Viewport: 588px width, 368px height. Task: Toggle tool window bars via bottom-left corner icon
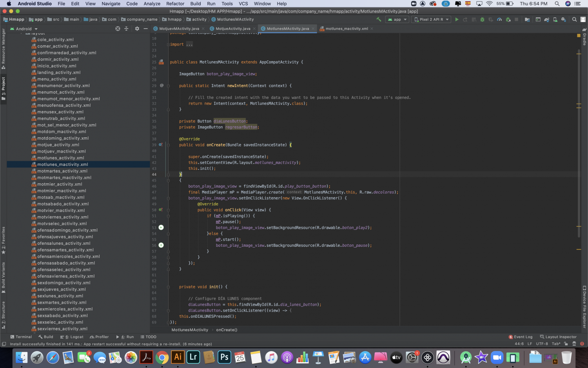pos(4,344)
